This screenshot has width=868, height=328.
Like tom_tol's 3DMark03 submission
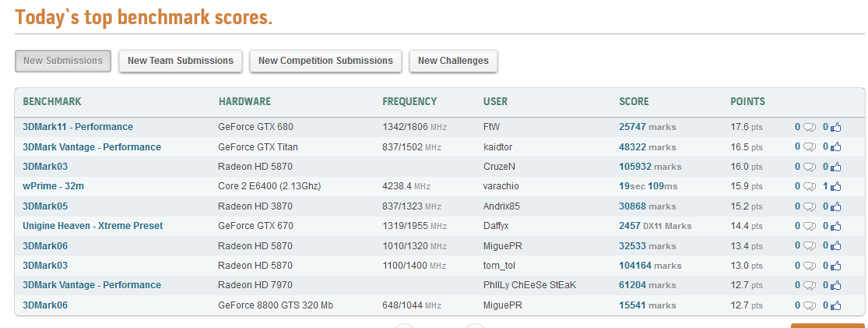(x=837, y=266)
